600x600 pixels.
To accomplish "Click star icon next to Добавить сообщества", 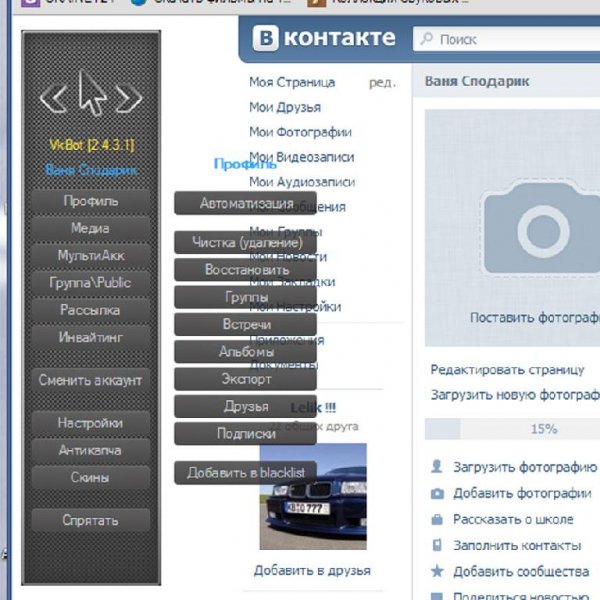I will click(437, 571).
